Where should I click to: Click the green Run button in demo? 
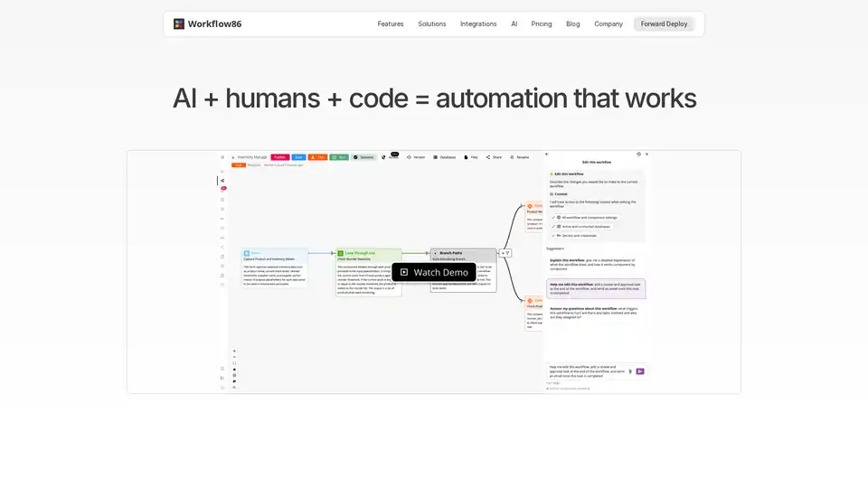(339, 157)
